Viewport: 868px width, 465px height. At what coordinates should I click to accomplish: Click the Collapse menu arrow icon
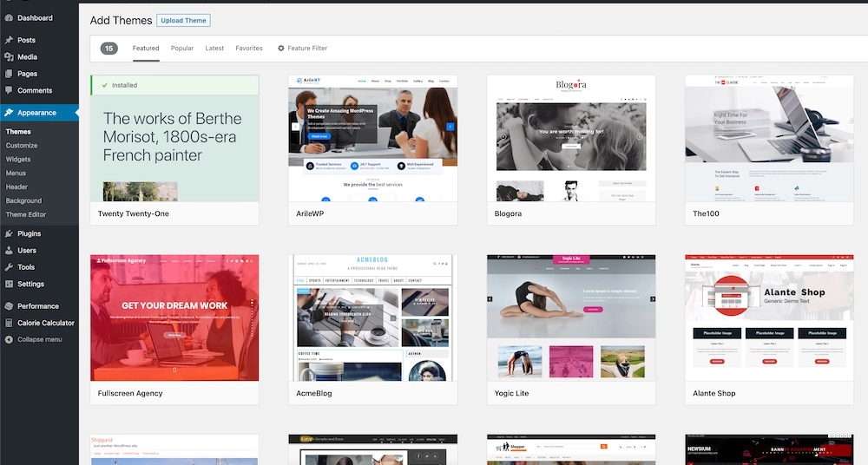[x=9, y=339]
